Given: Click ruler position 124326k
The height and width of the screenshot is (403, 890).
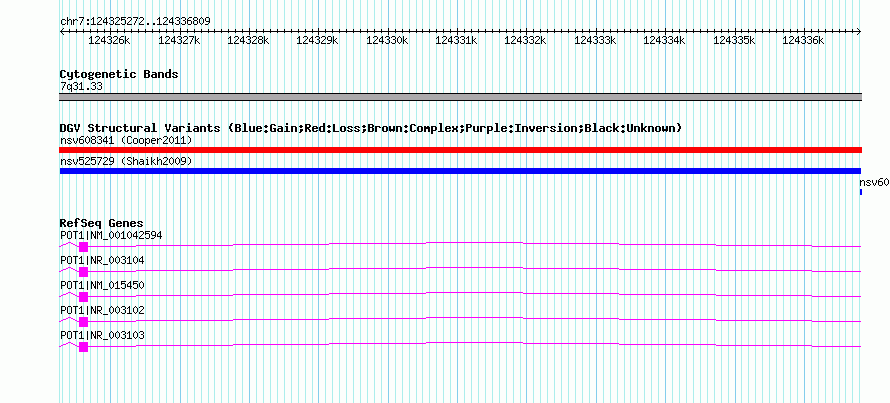Looking at the screenshot, I should (110, 40).
